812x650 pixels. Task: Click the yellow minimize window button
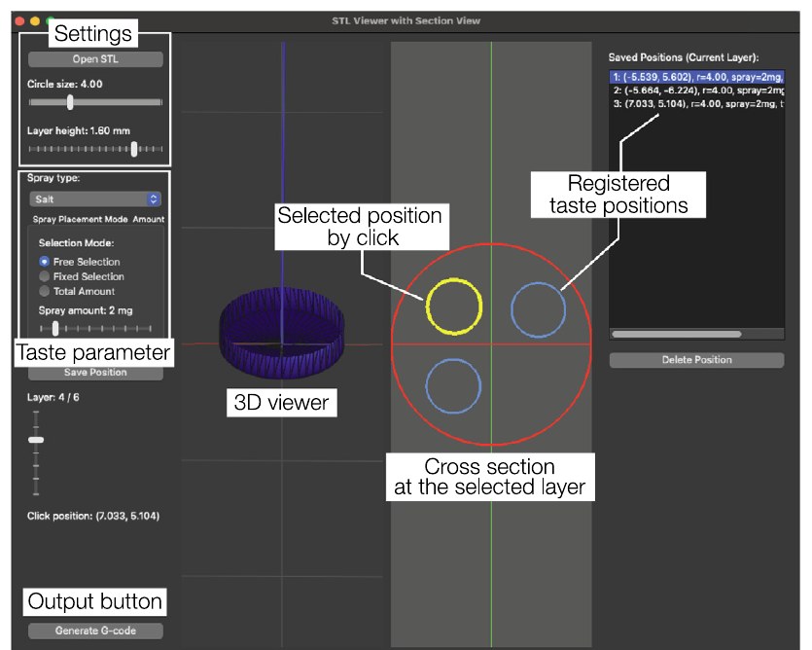click(35, 21)
